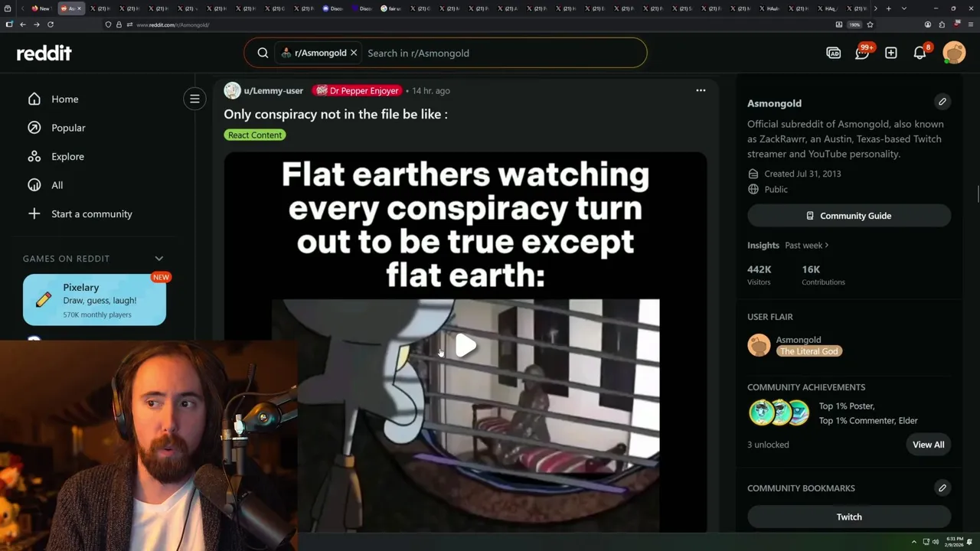Click the Asmongold user flair avatar
Image resolution: width=980 pixels, height=551 pixels.
point(759,345)
